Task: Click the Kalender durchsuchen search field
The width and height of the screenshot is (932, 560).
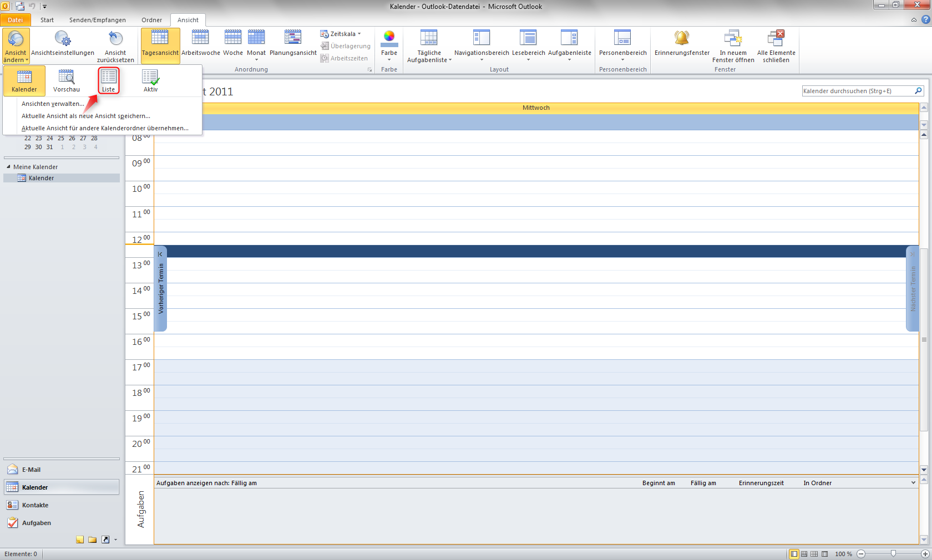Action: click(x=857, y=90)
